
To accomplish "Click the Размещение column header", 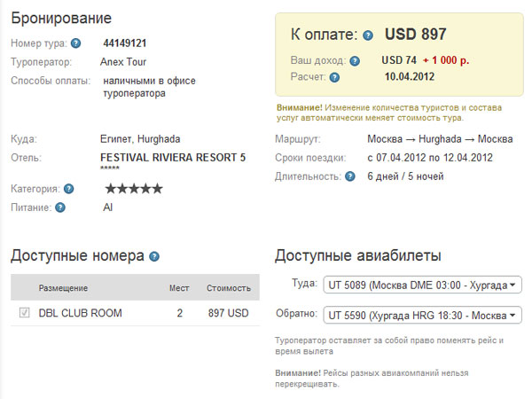I will point(63,288).
